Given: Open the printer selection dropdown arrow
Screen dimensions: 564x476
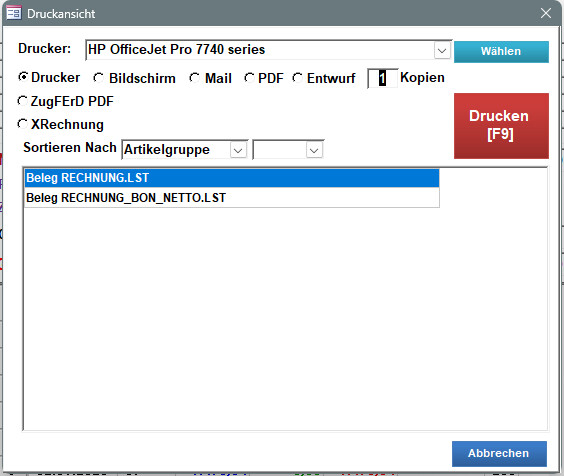Looking at the screenshot, I should (442, 50).
